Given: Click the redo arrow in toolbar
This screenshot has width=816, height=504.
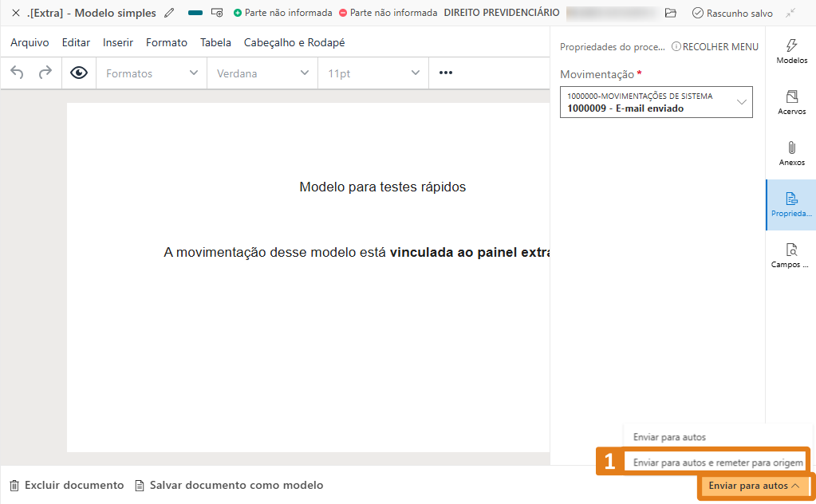Looking at the screenshot, I should tap(45, 73).
